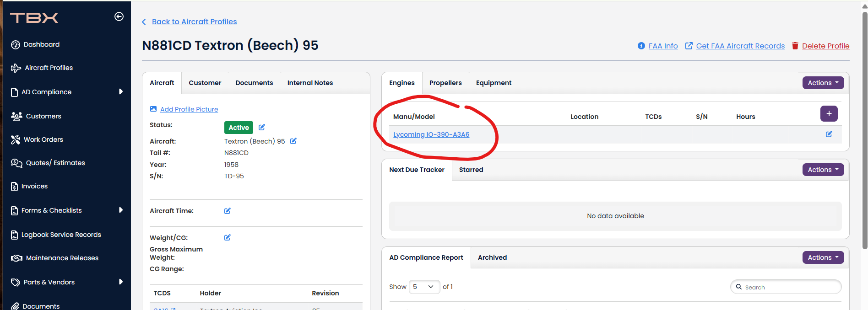868x310 pixels.
Task: Expand the Forms & Checklists submenu arrow
Action: tap(121, 210)
